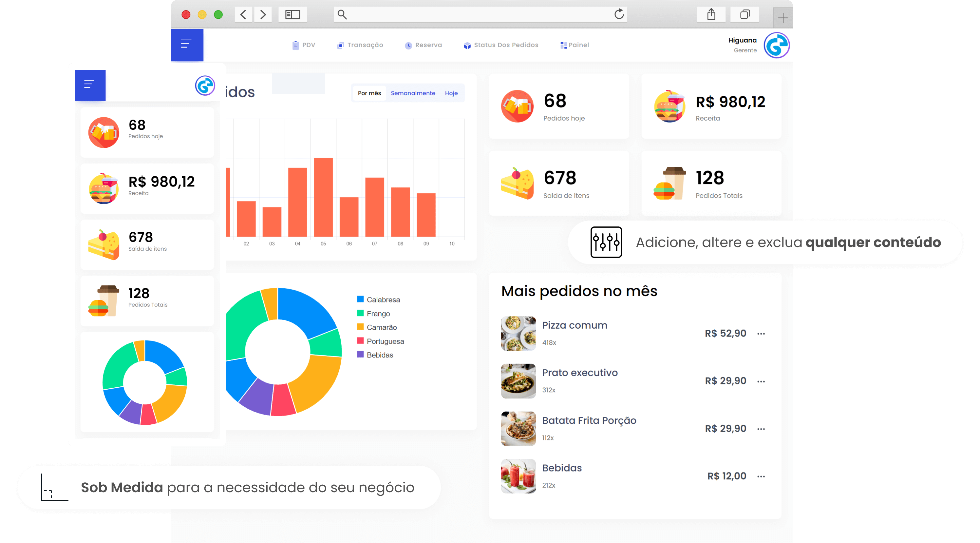Image resolution: width=980 pixels, height=543 pixels.
Task: Click the Higuana profile avatar logo
Action: tap(777, 45)
